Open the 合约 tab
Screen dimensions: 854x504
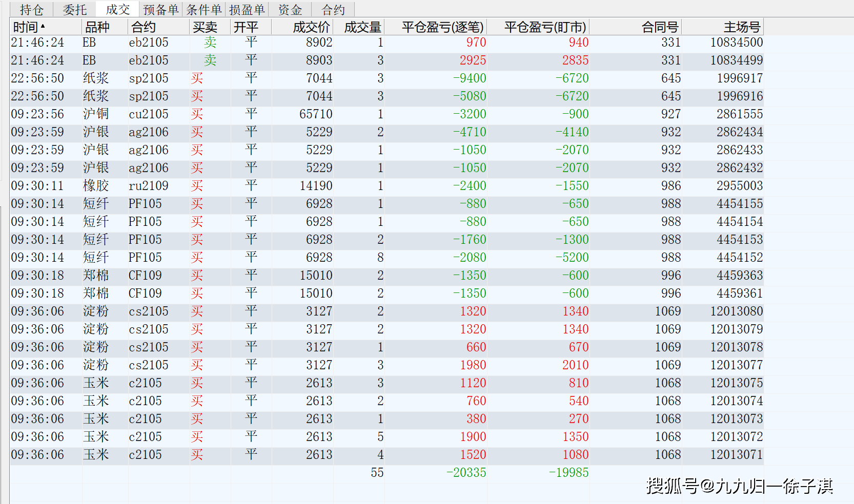(x=333, y=9)
